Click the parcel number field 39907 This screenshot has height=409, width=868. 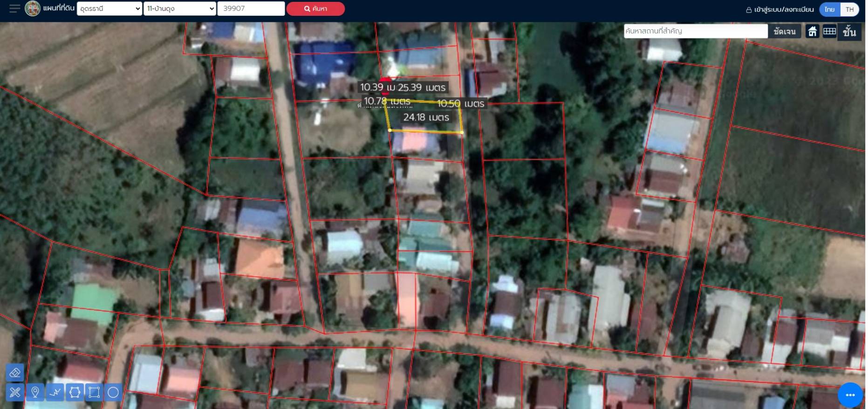[251, 8]
